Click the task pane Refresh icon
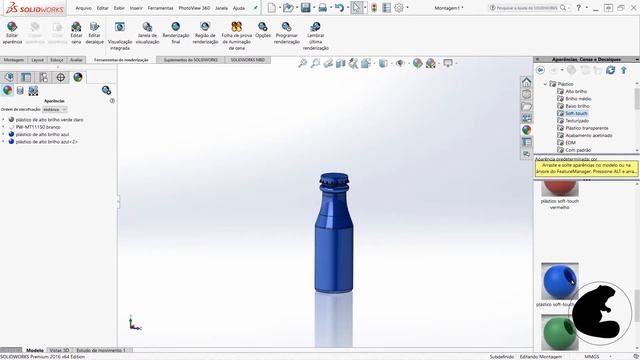The height and width of the screenshot is (360, 640). click(x=610, y=70)
